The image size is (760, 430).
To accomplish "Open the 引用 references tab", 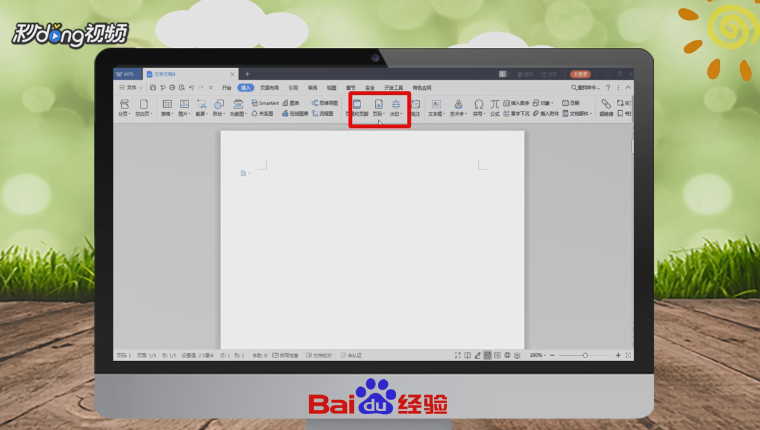I will 293,88.
